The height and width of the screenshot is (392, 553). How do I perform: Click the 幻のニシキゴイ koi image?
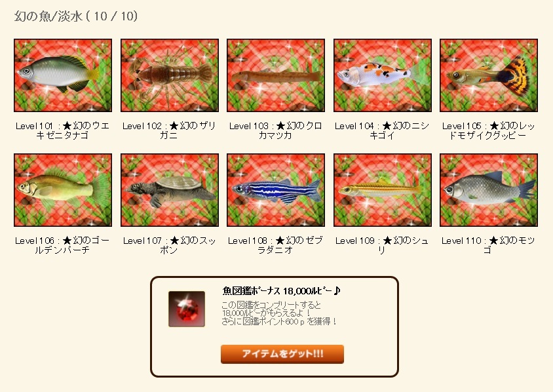pos(383,75)
